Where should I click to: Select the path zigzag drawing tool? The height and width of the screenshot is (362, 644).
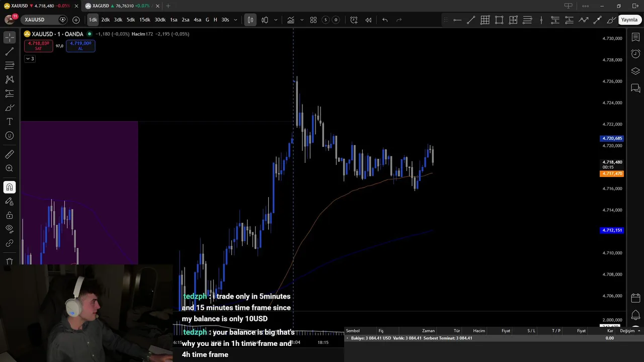tap(584, 20)
